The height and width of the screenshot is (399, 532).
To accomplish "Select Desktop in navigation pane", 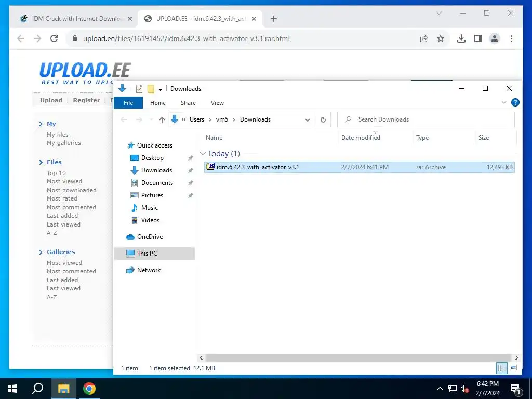I will [152, 158].
